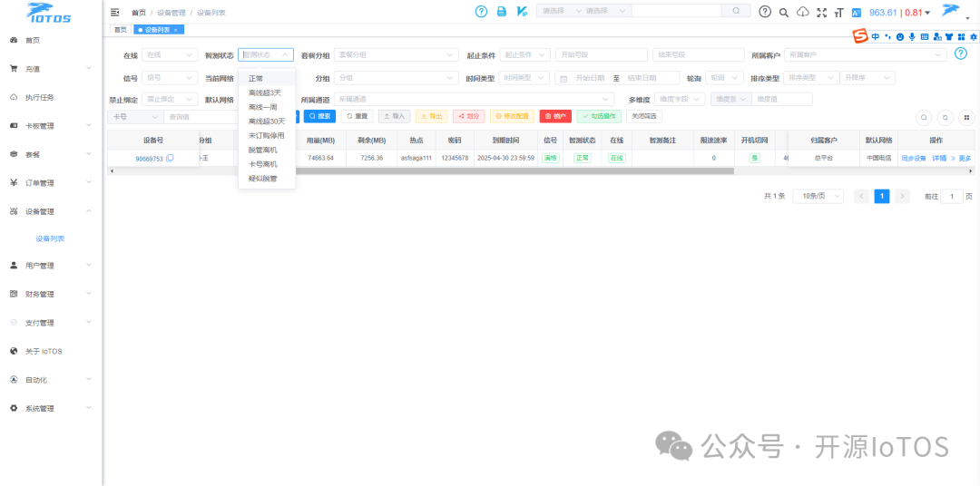The height and width of the screenshot is (486, 980).
Task: Open the 详情 link for device 90669753
Action: 939,159
